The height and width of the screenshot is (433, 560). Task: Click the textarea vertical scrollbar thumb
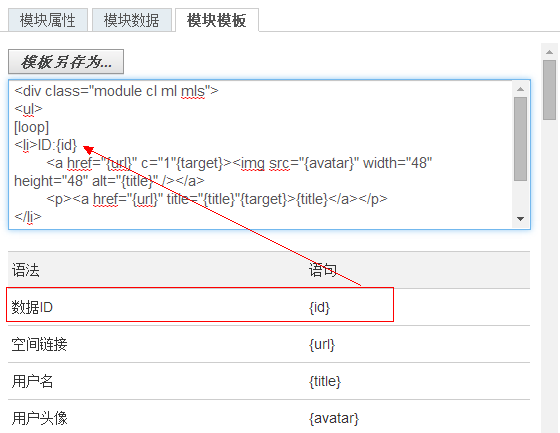[x=520, y=139]
